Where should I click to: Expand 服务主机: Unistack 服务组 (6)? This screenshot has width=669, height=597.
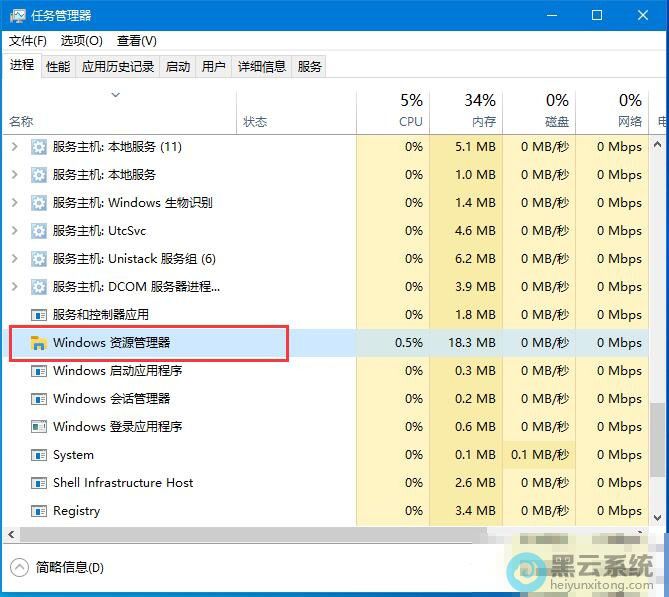click(15, 259)
